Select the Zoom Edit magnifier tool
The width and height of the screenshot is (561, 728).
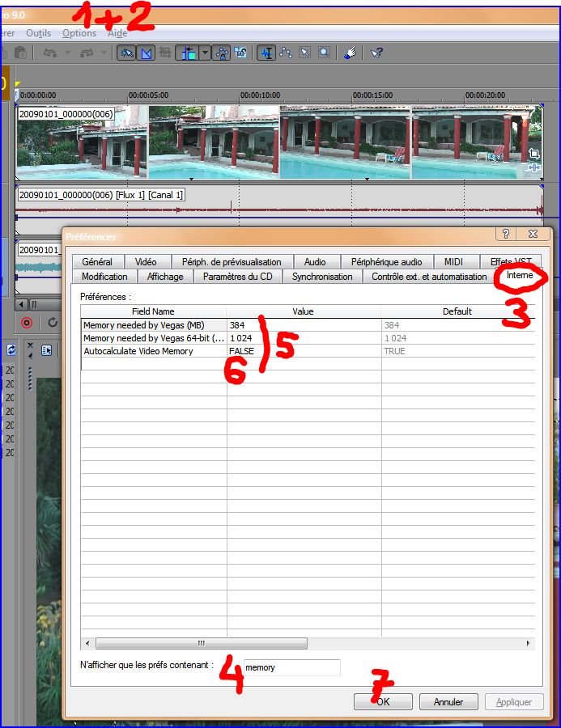pyautogui.click(x=324, y=53)
